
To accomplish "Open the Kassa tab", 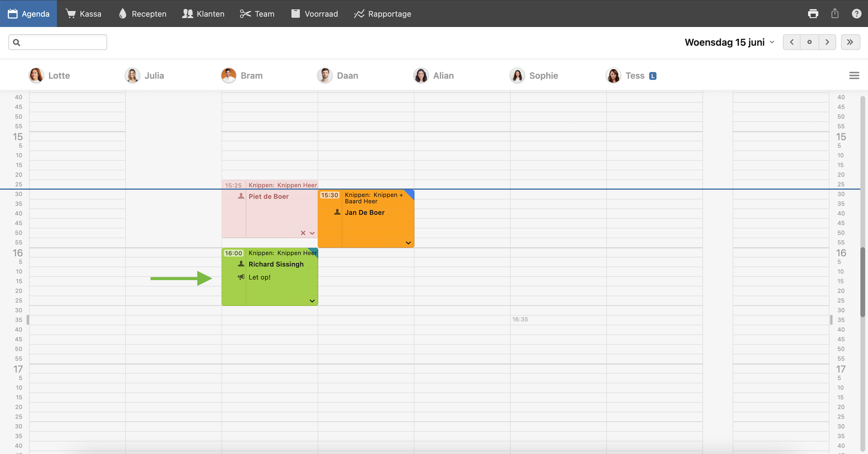I will point(84,14).
